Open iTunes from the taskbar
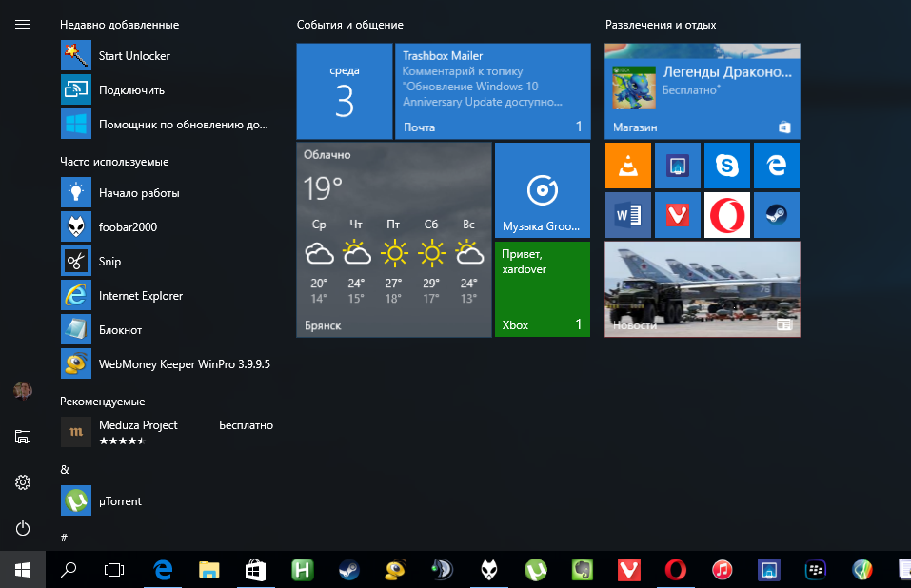The image size is (911, 588). pos(723,570)
